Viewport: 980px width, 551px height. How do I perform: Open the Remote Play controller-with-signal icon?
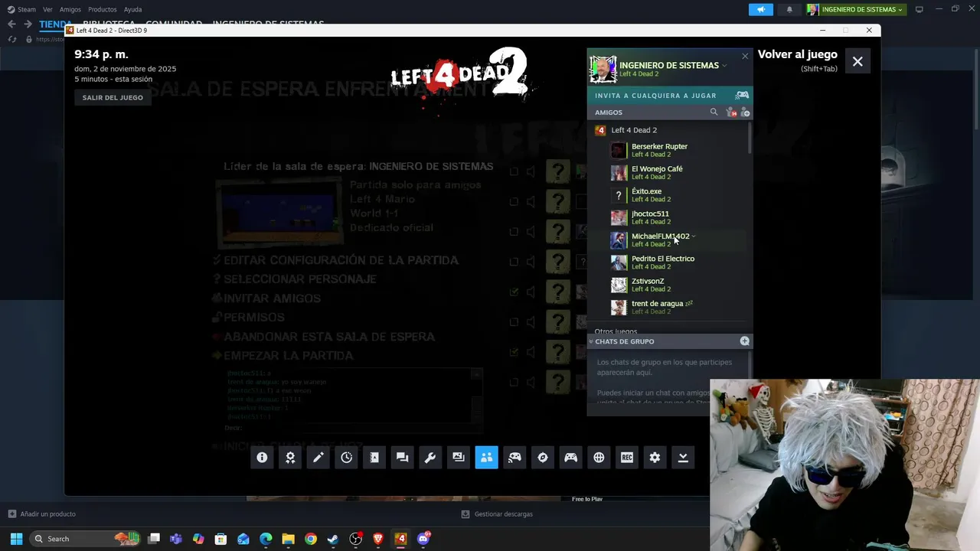[x=514, y=458]
